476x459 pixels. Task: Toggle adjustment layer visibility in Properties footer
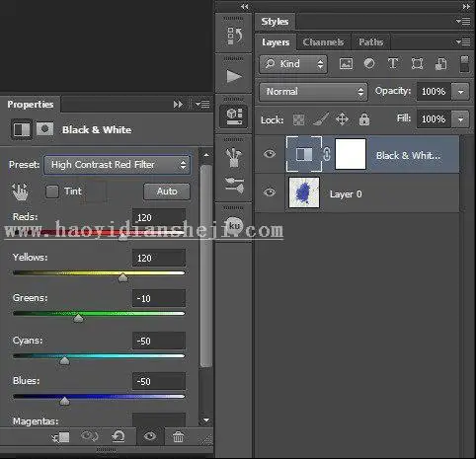coord(150,436)
